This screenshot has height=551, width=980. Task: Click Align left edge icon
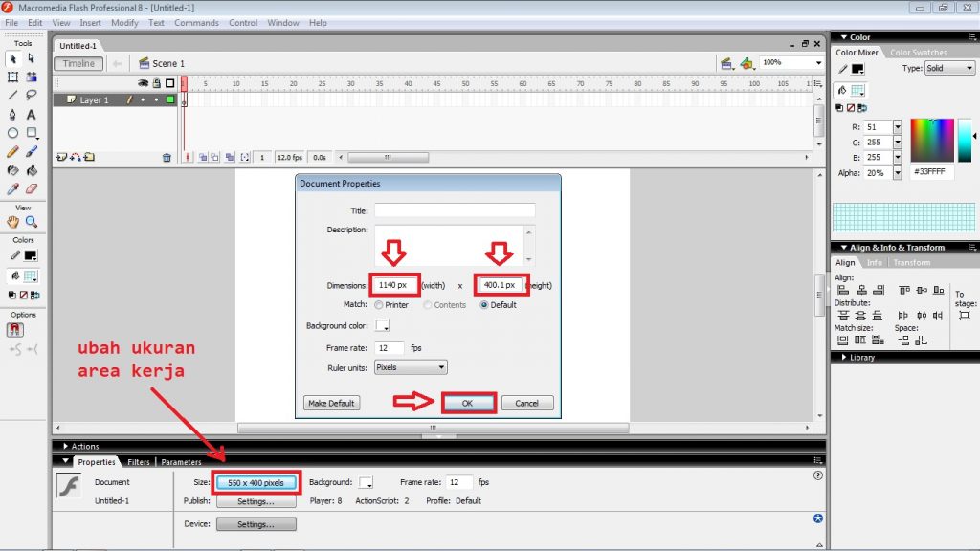843,290
